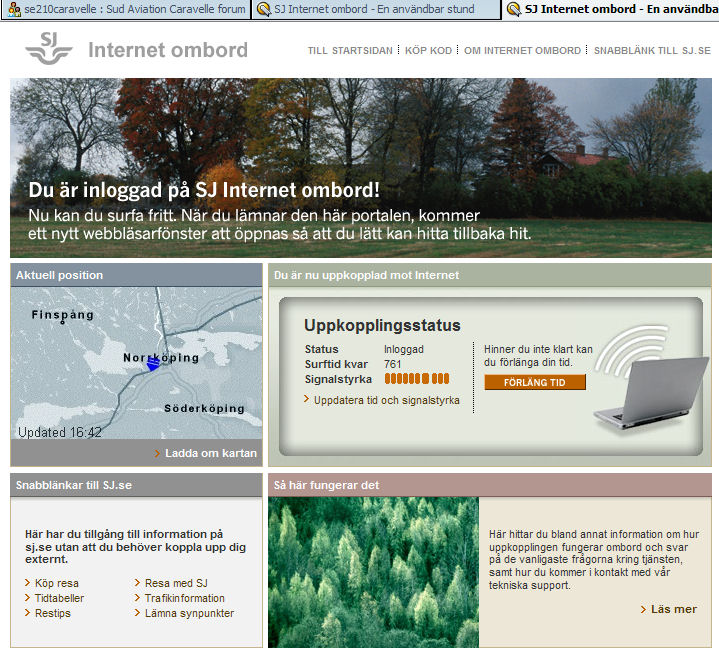Click the arrow beside Läs mer
The image size is (719, 664).
[643, 609]
